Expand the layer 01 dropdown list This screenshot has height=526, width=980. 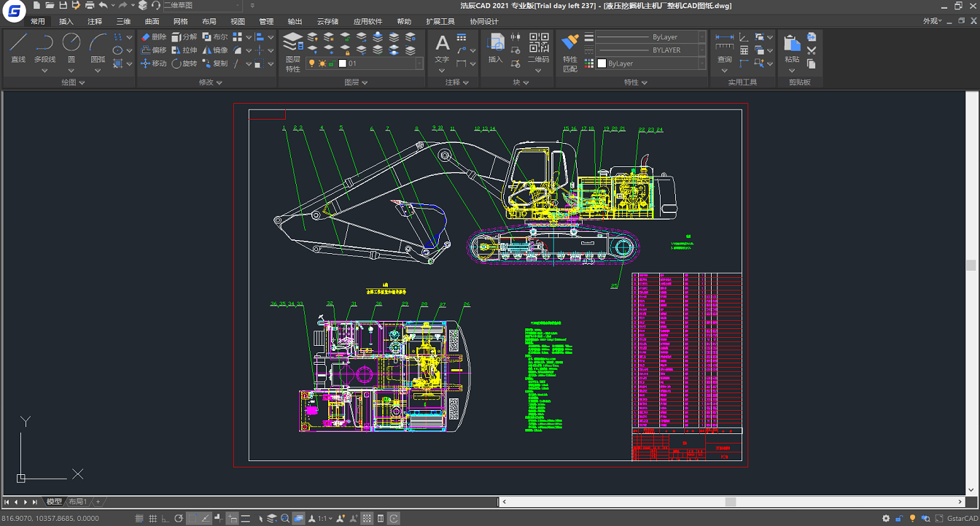pos(418,64)
